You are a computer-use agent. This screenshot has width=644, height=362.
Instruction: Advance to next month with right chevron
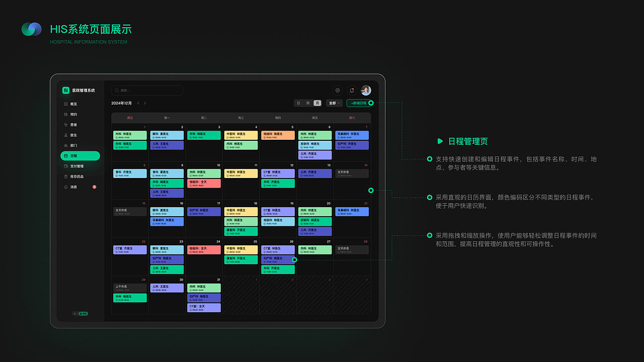pyautogui.click(x=145, y=103)
